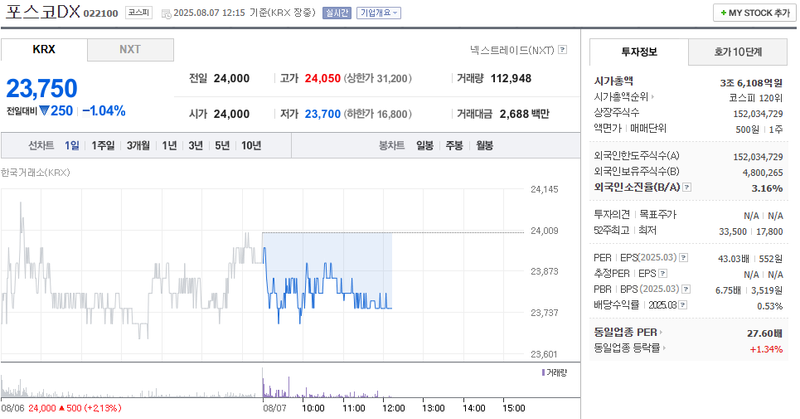
Task: Click the +1.34% sector change value
Action: coord(766,349)
